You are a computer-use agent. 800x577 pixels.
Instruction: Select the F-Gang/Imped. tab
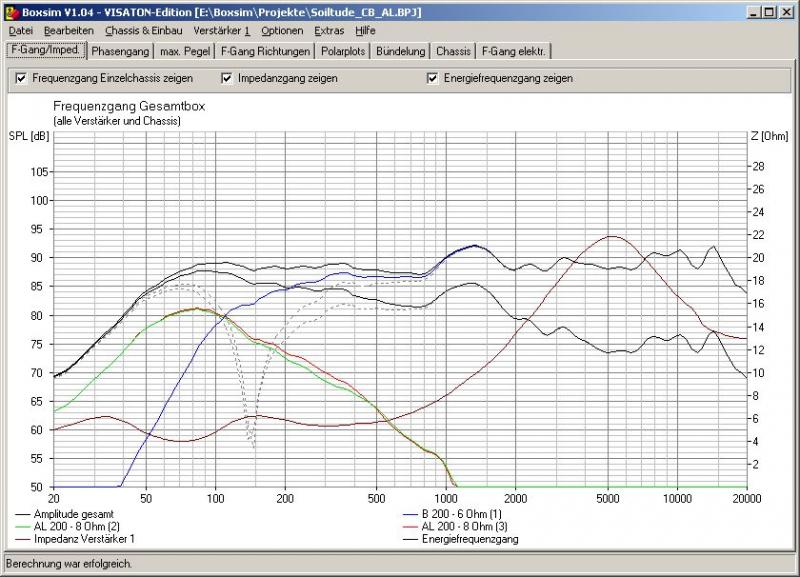(x=44, y=50)
